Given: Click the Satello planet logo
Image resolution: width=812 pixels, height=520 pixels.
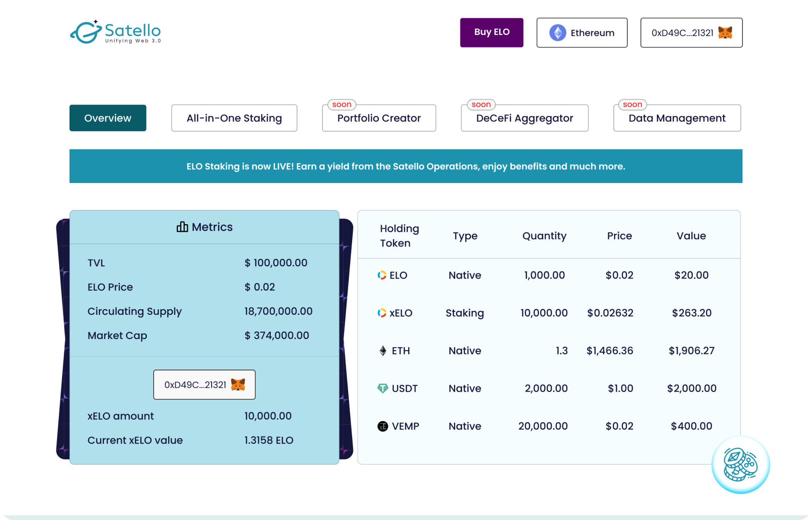Looking at the screenshot, I should point(86,32).
